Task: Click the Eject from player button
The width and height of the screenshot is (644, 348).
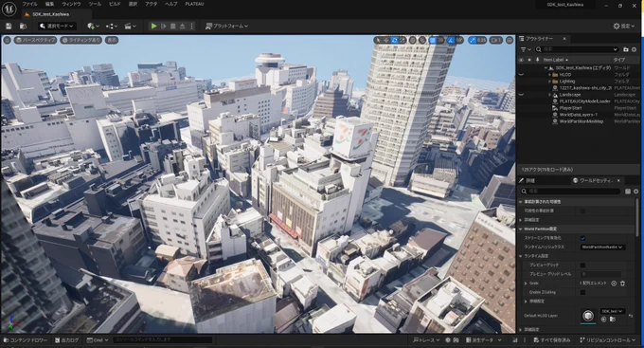Action: coord(183,26)
